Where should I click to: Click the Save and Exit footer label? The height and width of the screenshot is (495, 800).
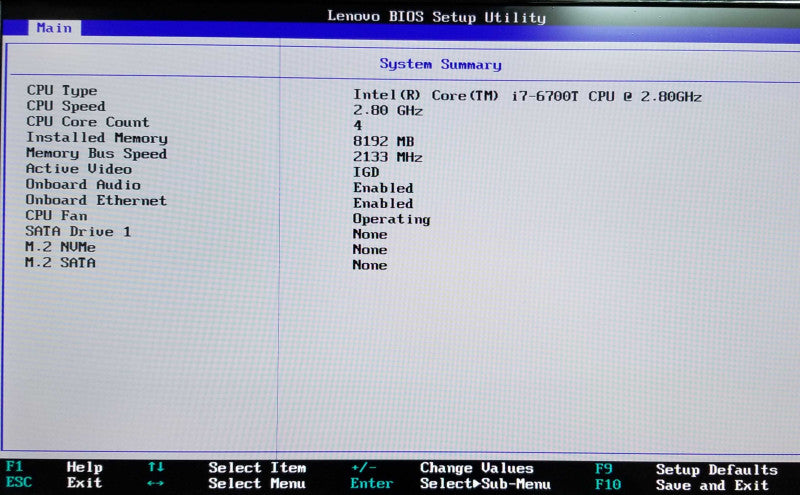pyautogui.click(x=712, y=485)
